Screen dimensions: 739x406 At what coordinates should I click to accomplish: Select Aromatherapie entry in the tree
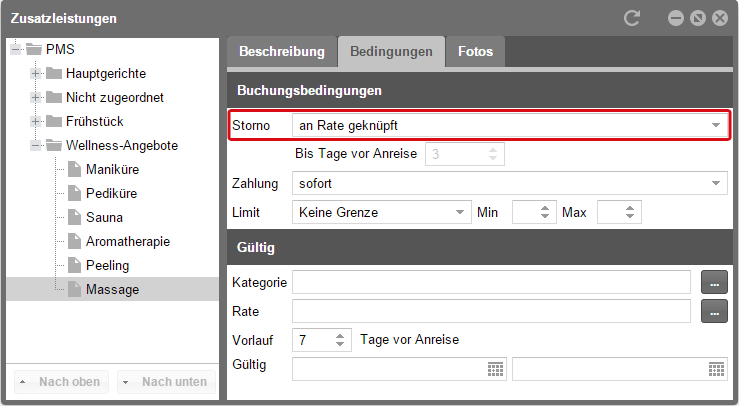128,241
